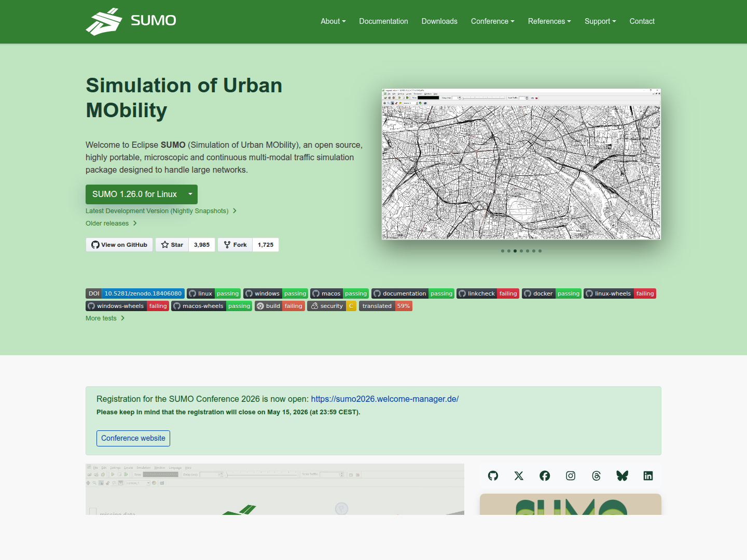Click the linux passing build badge
Screen dimensions: 747x560
click(x=214, y=293)
